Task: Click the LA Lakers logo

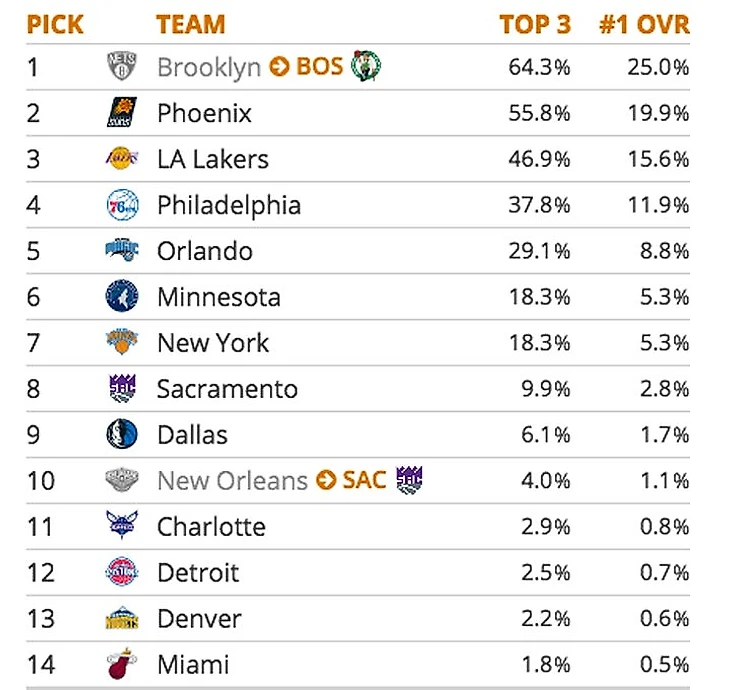Action: [x=122, y=159]
